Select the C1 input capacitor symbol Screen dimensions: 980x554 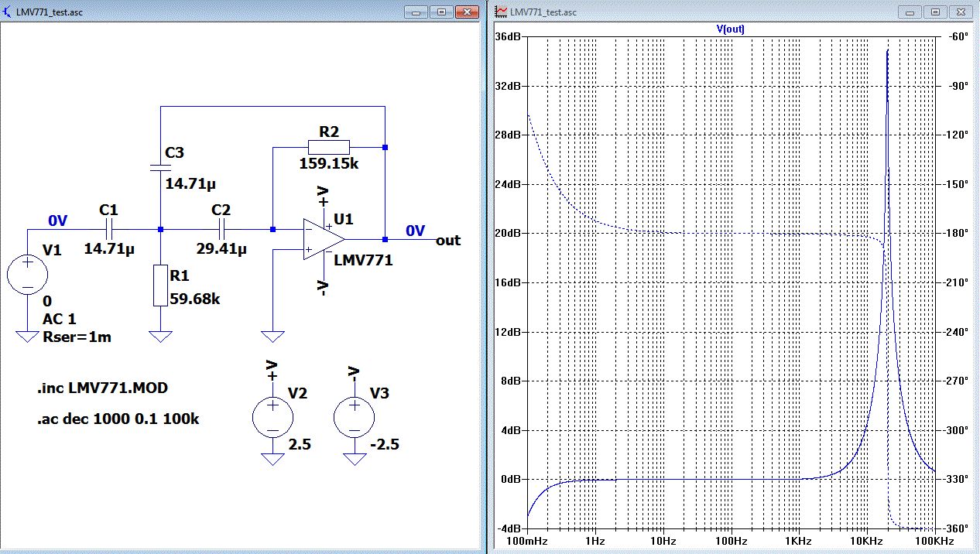[x=108, y=229]
